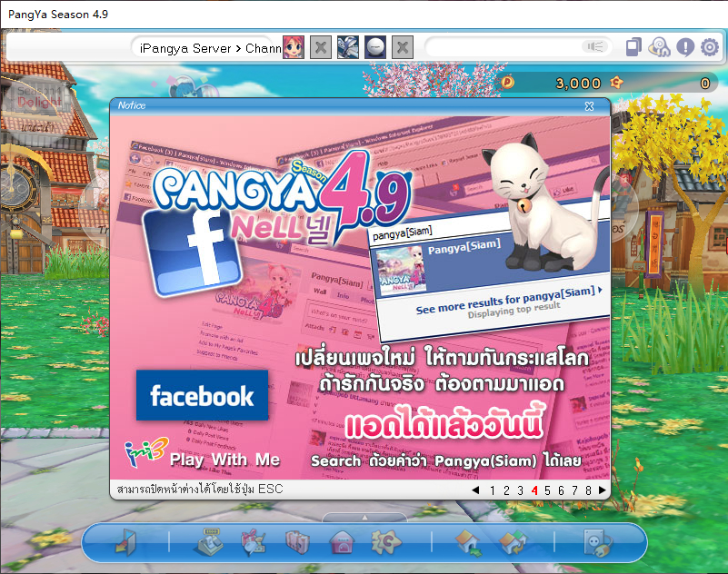Click the 0 Cookie balance value
The image size is (728, 574).
[704, 83]
